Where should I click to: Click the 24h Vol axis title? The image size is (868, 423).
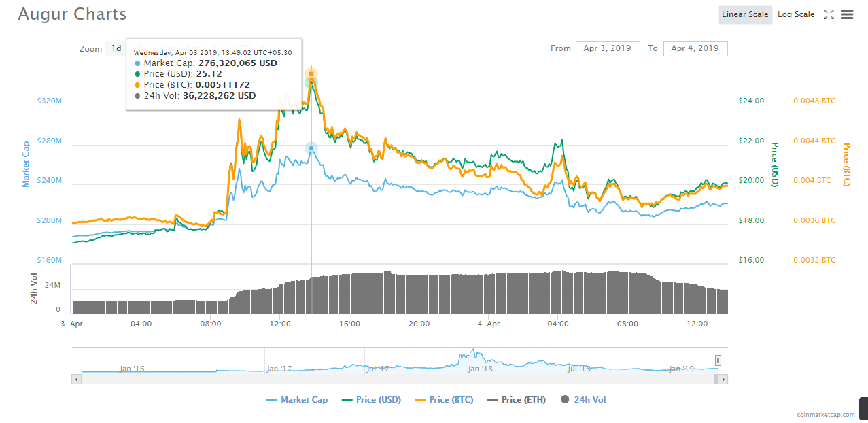[33, 288]
